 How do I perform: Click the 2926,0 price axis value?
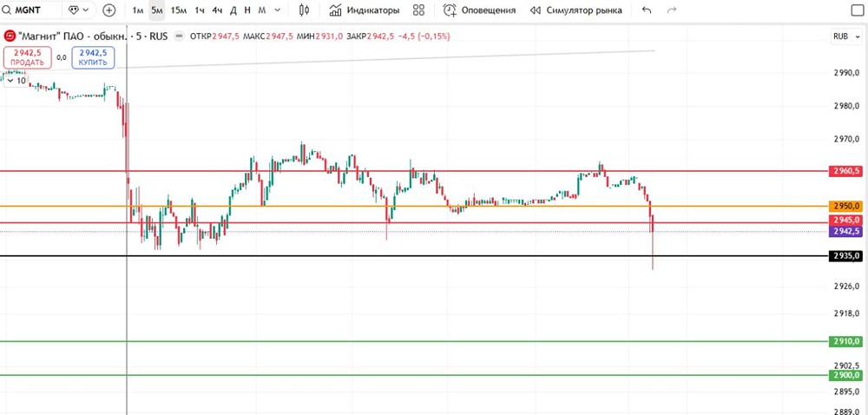coord(847,287)
